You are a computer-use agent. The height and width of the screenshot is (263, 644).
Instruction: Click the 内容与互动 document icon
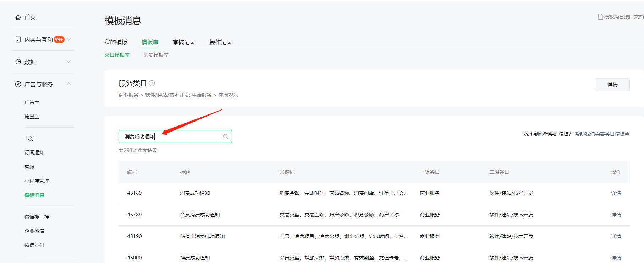coord(18,39)
